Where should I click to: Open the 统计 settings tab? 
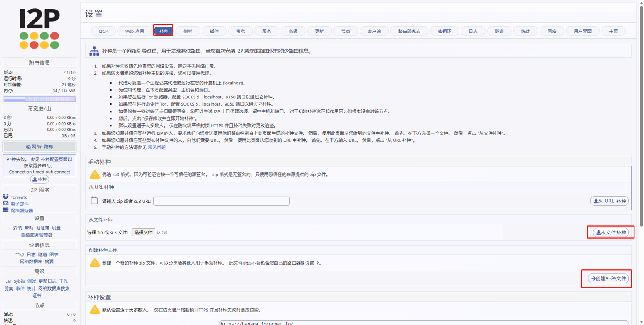point(526,31)
